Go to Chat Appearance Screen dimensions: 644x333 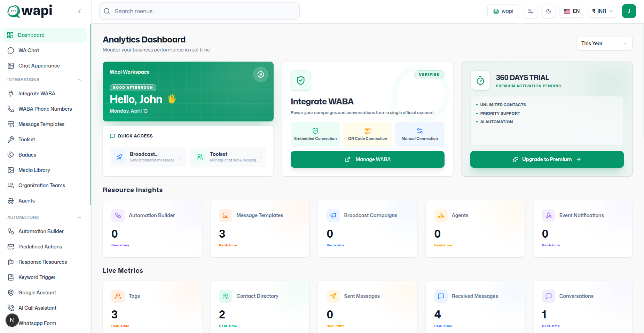pos(45,66)
